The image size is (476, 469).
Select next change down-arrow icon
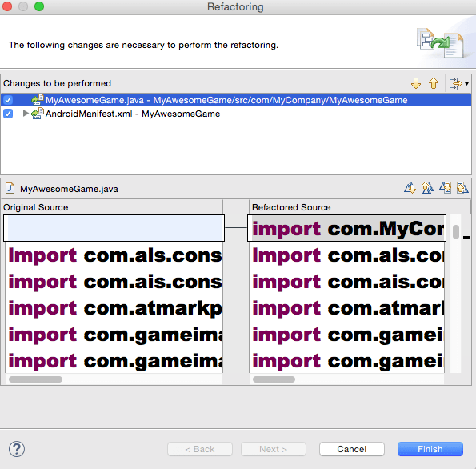416,83
